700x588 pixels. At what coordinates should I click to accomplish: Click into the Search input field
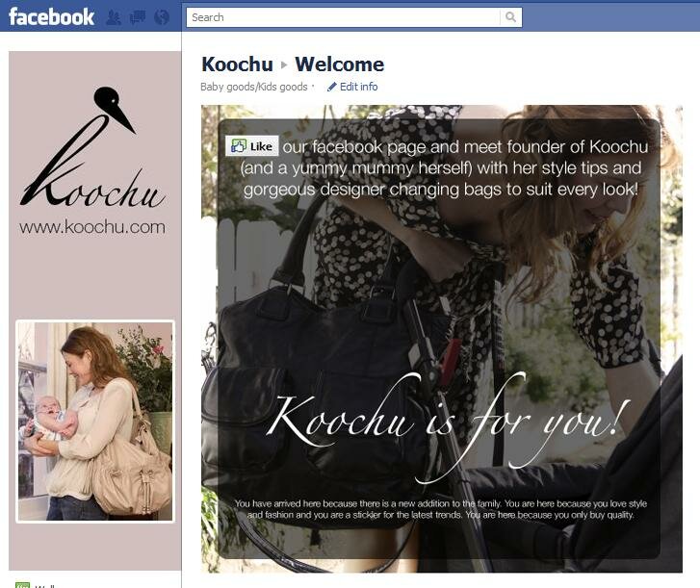click(x=343, y=17)
